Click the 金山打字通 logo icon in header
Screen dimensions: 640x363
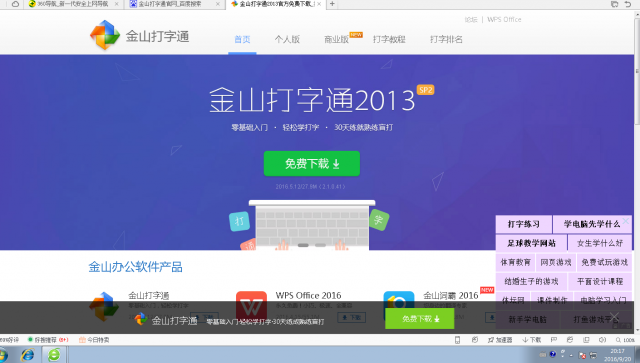pyautogui.click(x=105, y=35)
